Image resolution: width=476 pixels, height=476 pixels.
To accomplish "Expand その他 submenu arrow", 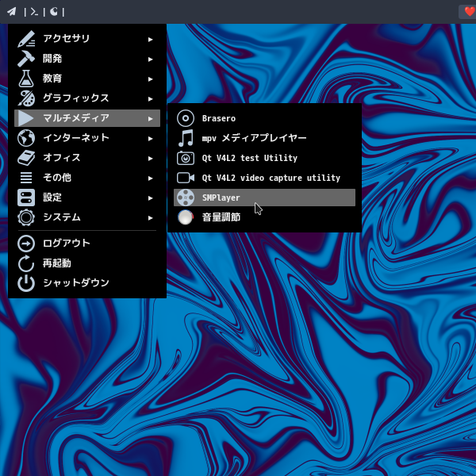I will click(150, 178).
